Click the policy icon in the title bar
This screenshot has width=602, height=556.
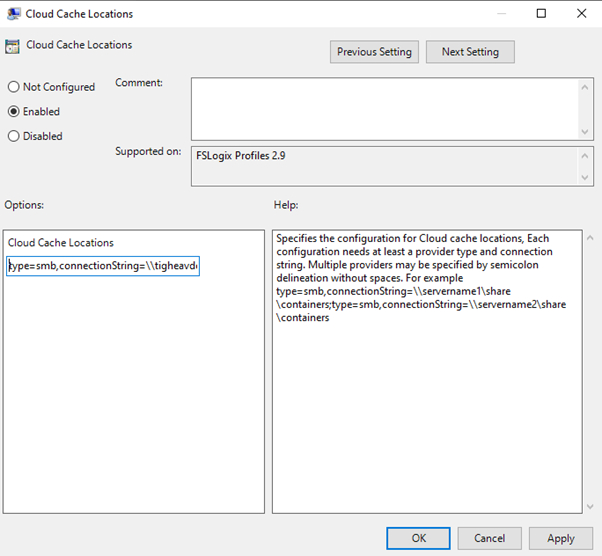coord(13,14)
